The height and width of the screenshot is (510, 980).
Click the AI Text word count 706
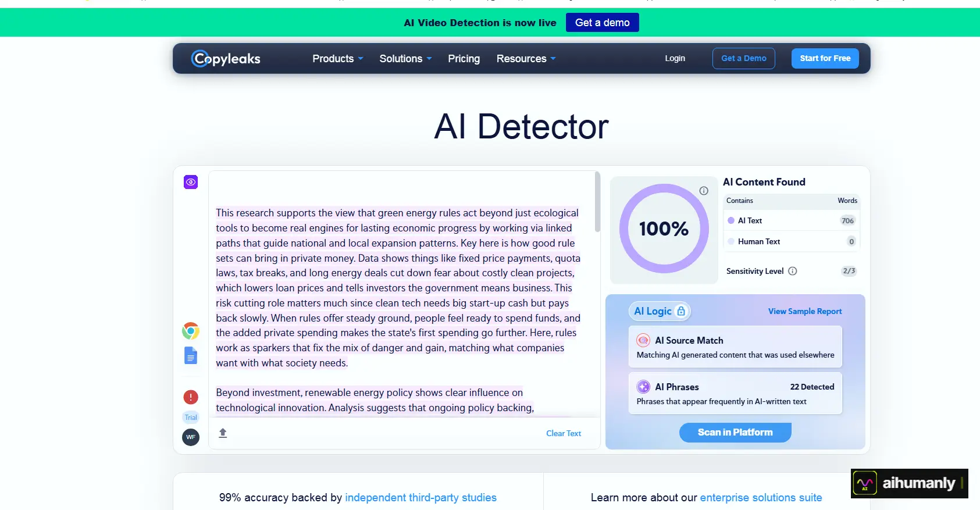click(x=847, y=220)
